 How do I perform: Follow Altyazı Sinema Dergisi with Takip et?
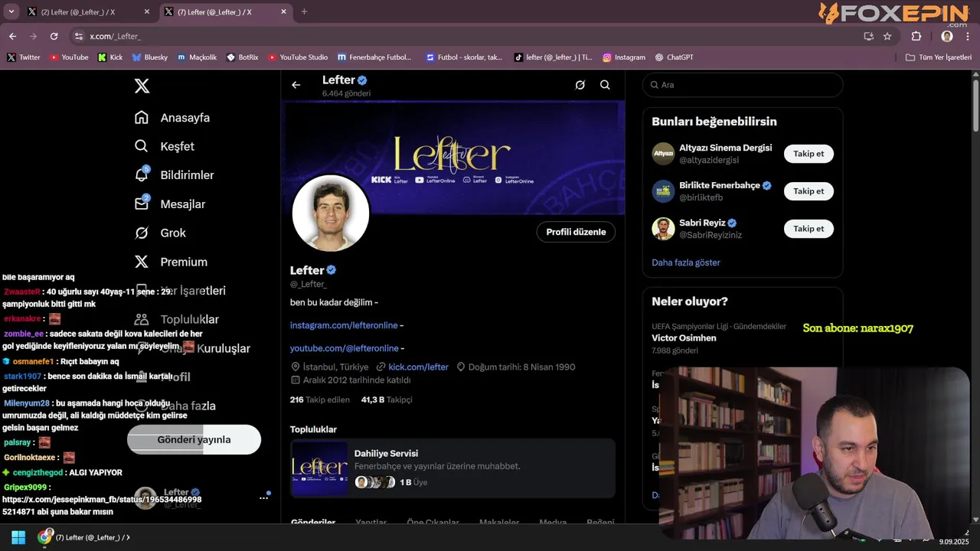[808, 154]
